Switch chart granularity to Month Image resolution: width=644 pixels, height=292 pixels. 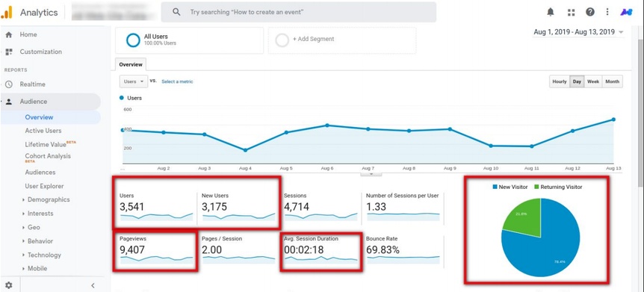point(612,81)
